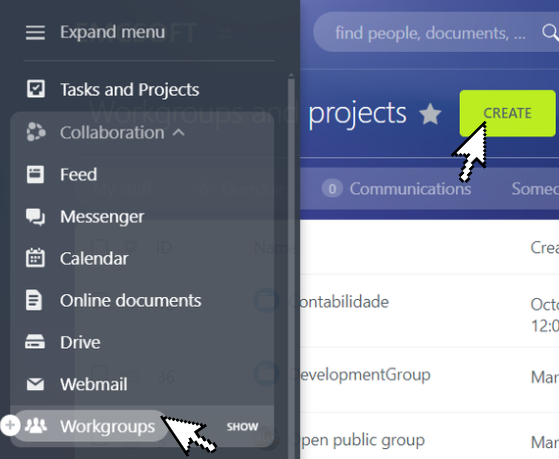Open the Calendar icon in Collaboration
Image resolution: width=559 pixels, height=459 pixels.
pos(35,258)
